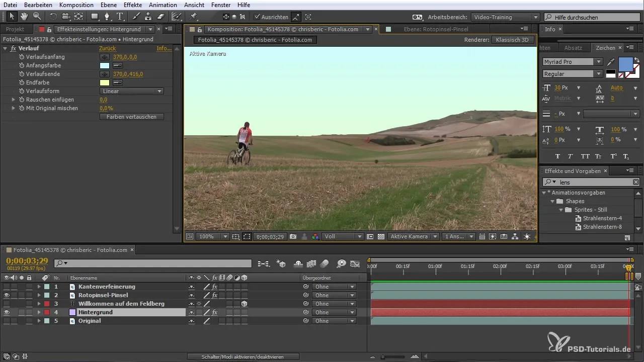
Task: Select the Brush tool
Action: coord(136,17)
